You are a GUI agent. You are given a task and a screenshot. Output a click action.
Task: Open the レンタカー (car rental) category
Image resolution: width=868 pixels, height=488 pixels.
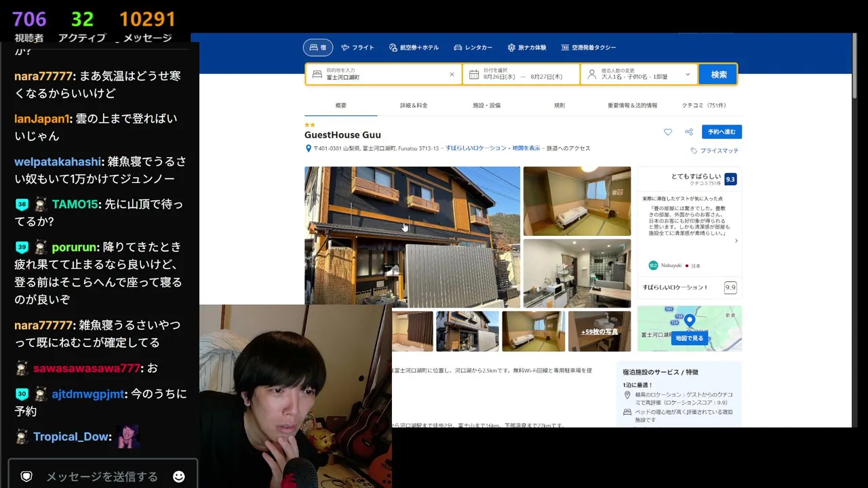(x=473, y=47)
